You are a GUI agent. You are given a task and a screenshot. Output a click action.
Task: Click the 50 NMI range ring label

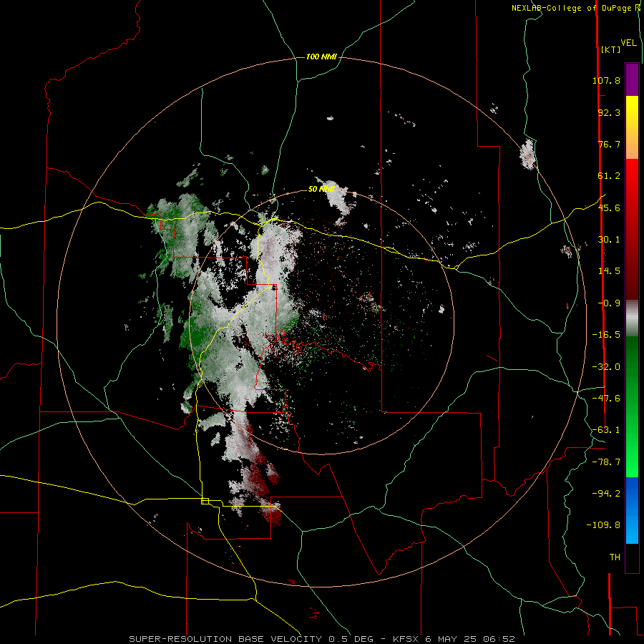coord(321,189)
